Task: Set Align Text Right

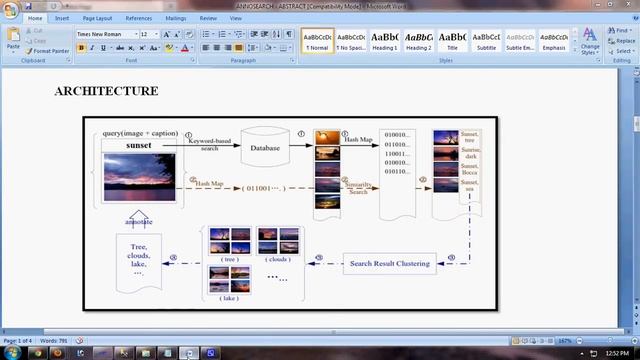Action: (228, 48)
